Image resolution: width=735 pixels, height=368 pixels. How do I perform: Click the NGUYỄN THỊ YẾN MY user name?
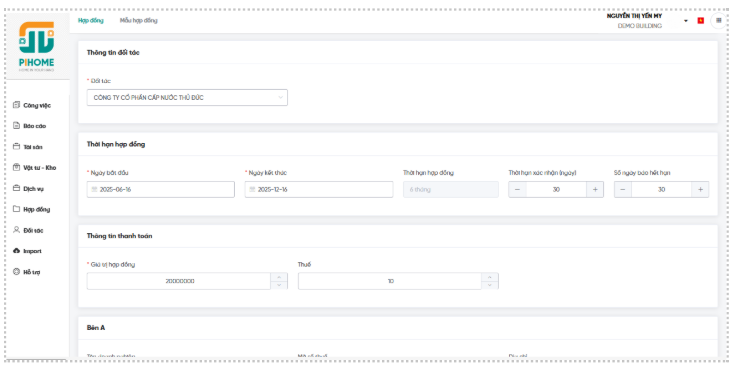(x=634, y=16)
